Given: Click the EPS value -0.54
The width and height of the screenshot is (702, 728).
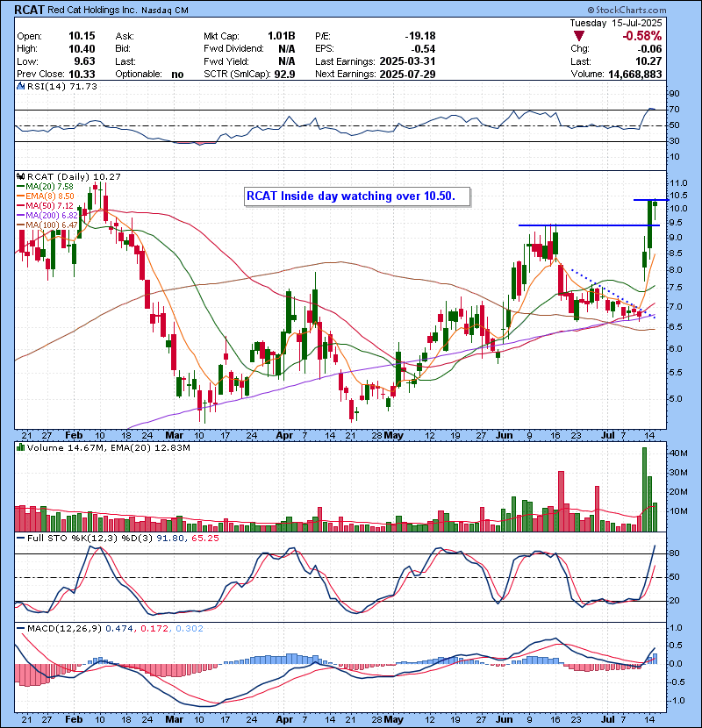Looking at the screenshot, I should [423, 49].
